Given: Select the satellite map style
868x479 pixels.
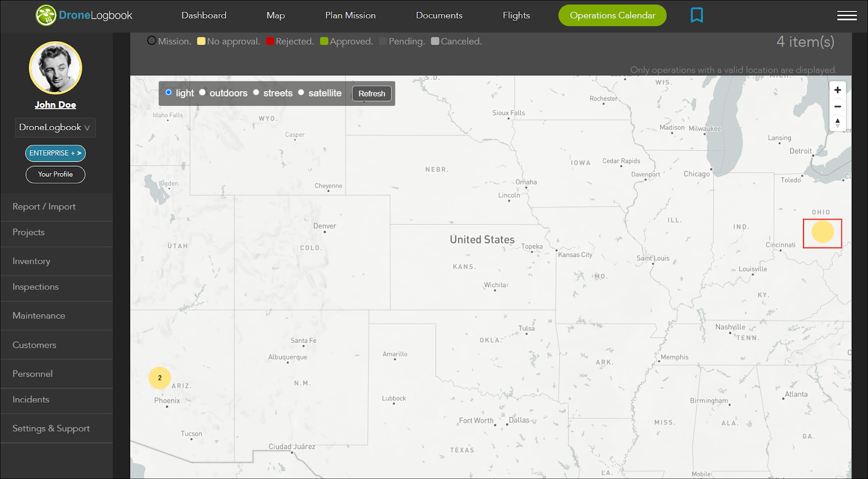Looking at the screenshot, I should click(301, 92).
